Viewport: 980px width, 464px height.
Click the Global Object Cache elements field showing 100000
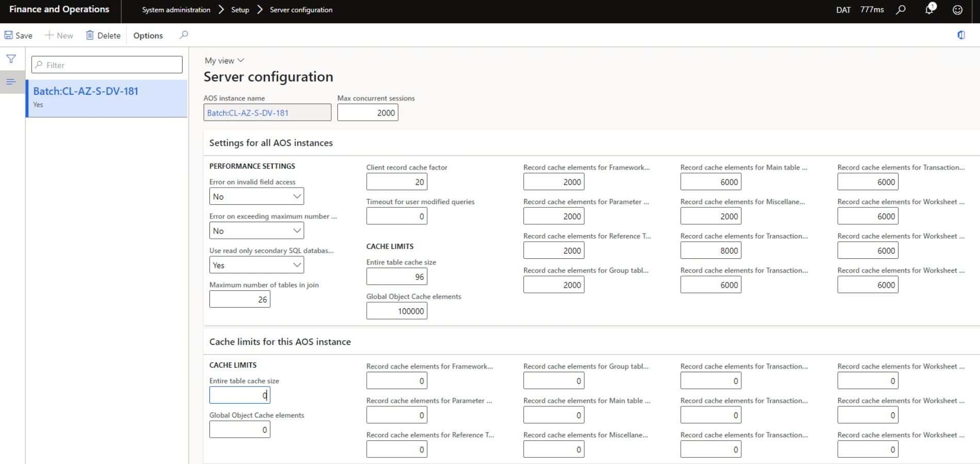[397, 311]
